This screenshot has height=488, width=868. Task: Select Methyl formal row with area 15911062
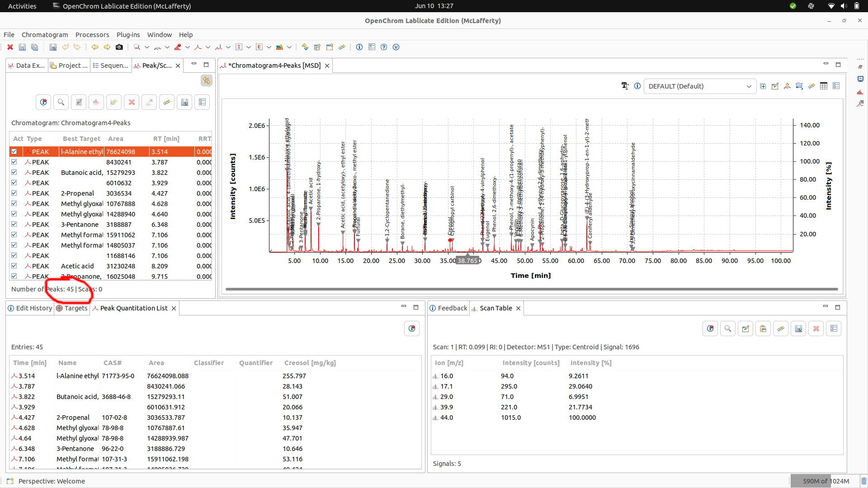(111, 235)
